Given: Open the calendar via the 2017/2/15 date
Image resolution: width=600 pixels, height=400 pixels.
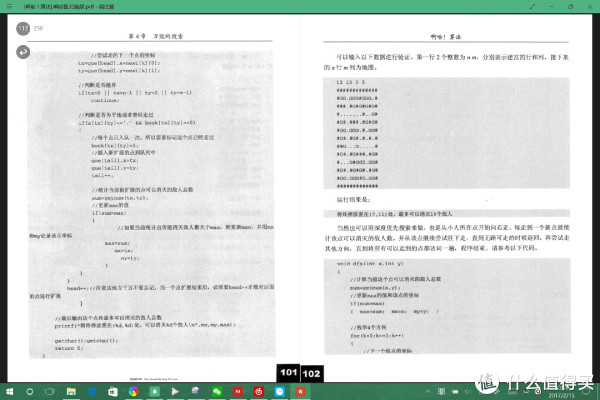Looking at the screenshot, I should (561, 396).
